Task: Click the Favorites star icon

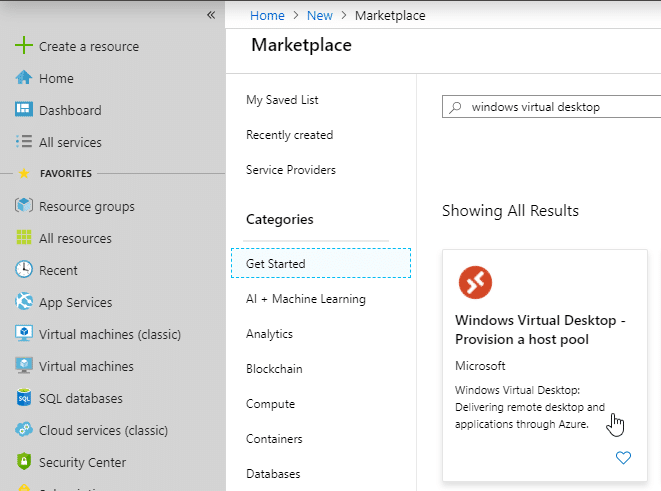Action: (x=24, y=173)
